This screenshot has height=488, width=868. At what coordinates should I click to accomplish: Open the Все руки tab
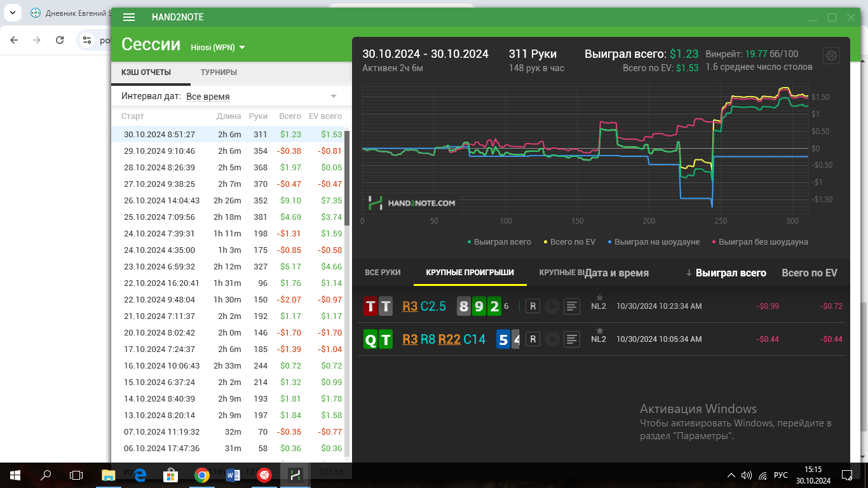tap(383, 273)
